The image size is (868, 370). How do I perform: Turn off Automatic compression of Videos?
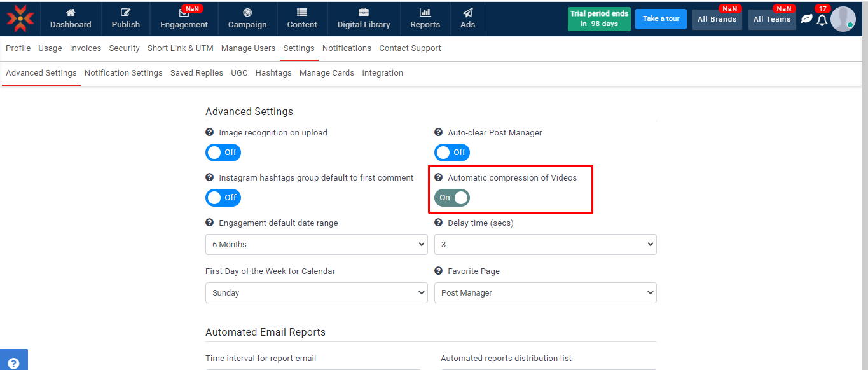tap(452, 198)
